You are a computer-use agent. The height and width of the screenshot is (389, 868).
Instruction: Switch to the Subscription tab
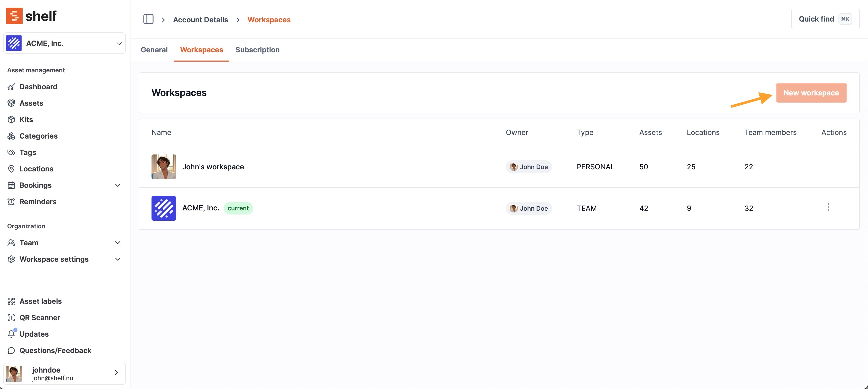pos(257,50)
